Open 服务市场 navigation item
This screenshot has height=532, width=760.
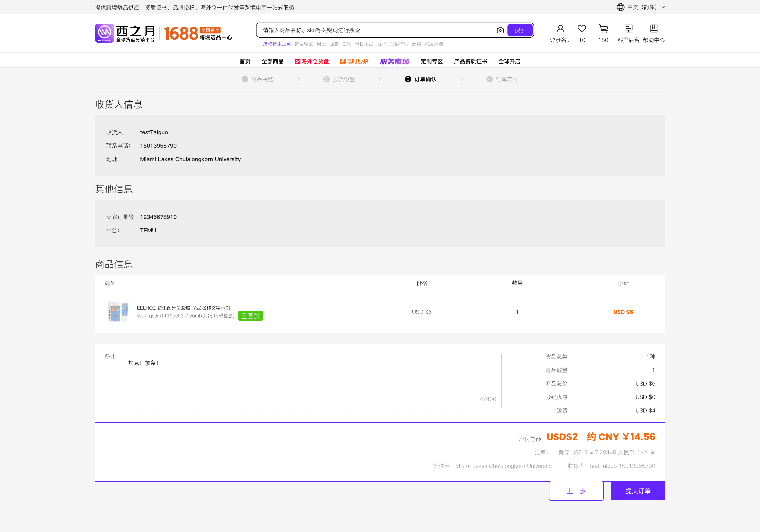(x=395, y=62)
